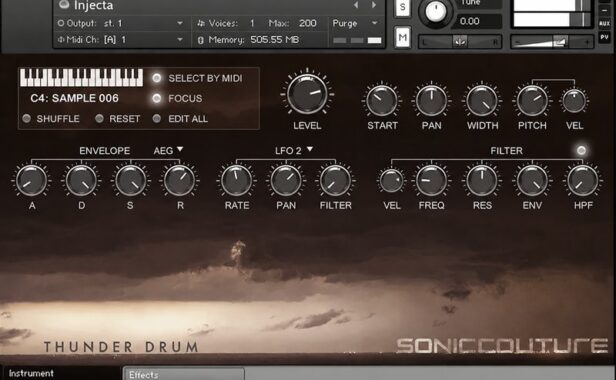Click the instrument icon beside Injecta
This screenshot has width=616, height=380.
point(64,4)
